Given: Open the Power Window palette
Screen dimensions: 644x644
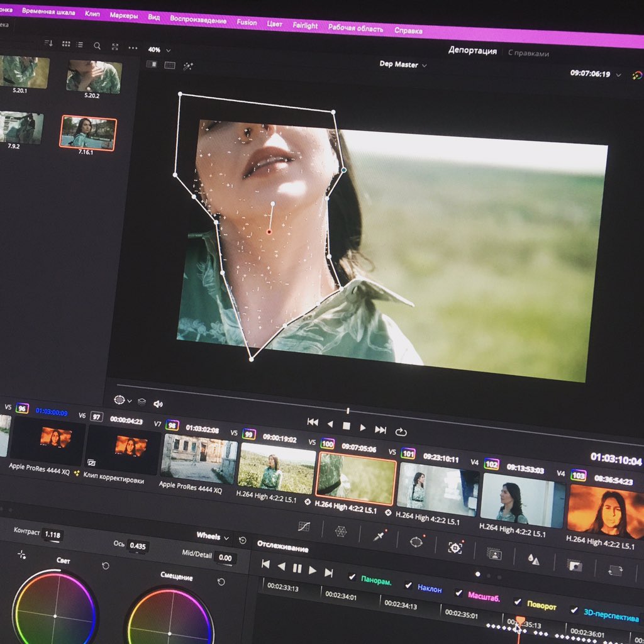Looking at the screenshot, I should click(416, 541).
